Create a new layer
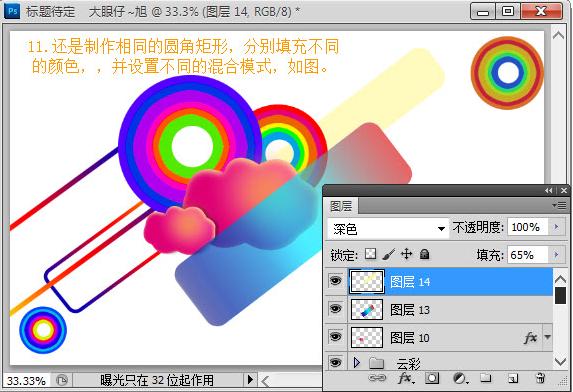 coord(513,378)
